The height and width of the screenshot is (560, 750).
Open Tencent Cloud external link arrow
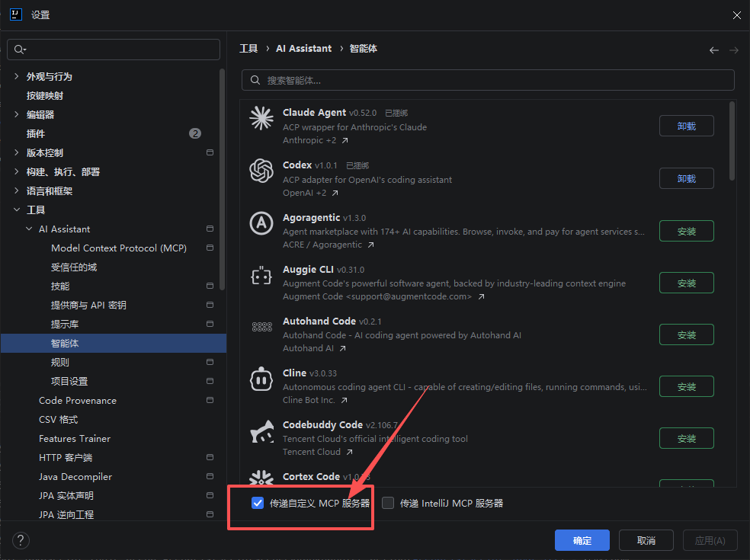[x=350, y=452]
